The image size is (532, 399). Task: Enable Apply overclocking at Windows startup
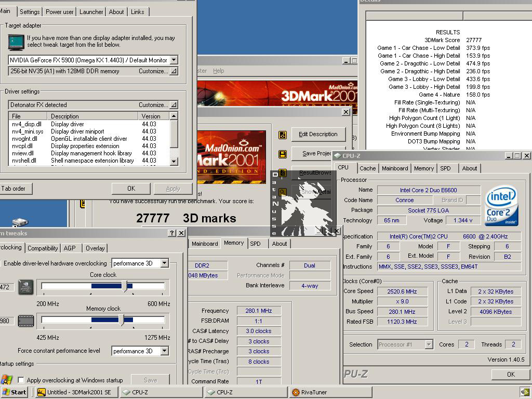21,380
